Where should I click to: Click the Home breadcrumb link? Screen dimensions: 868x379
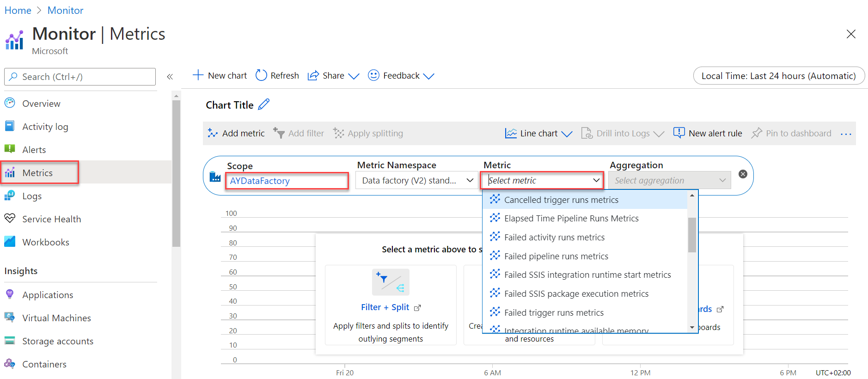pyautogui.click(x=18, y=10)
